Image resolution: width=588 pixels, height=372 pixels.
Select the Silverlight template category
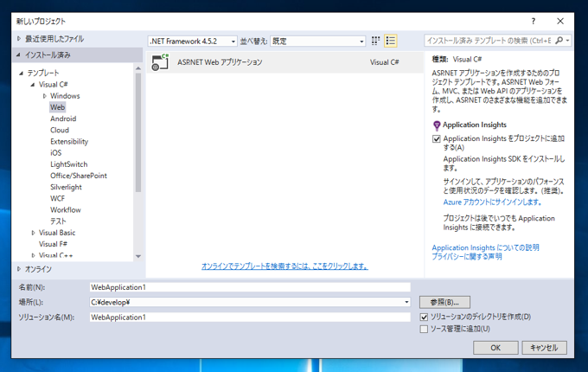pos(66,187)
